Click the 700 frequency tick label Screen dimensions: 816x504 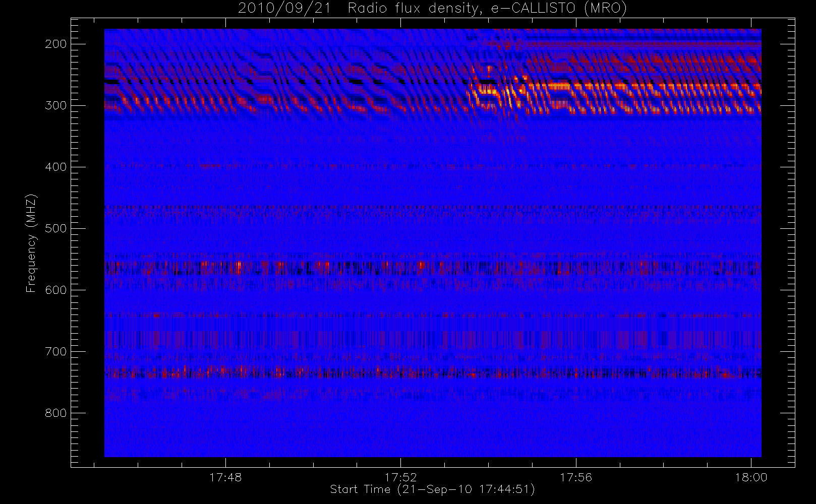[x=56, y=351]
